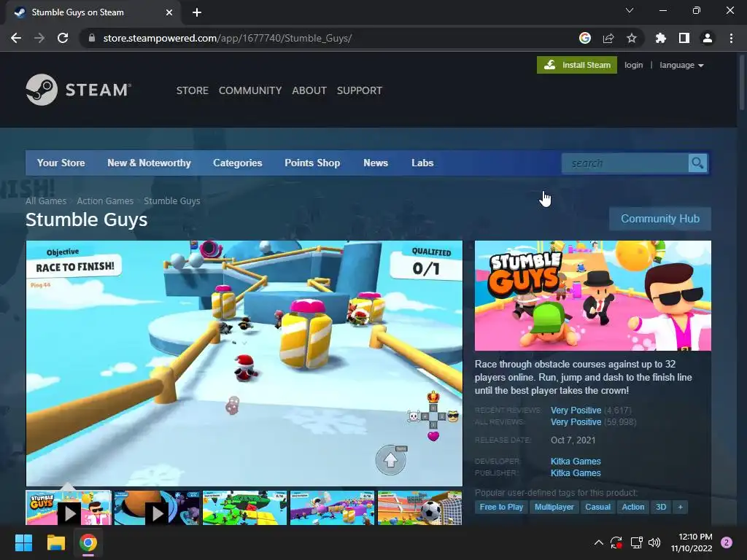Reload the page with the refresh icon
The image size is (747, 560).
pos(63,38)
